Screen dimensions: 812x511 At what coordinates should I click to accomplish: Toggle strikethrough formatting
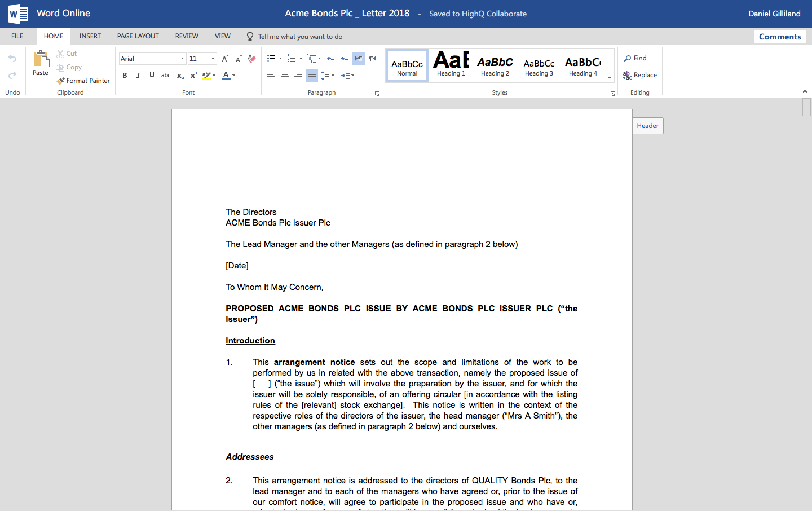166,76
